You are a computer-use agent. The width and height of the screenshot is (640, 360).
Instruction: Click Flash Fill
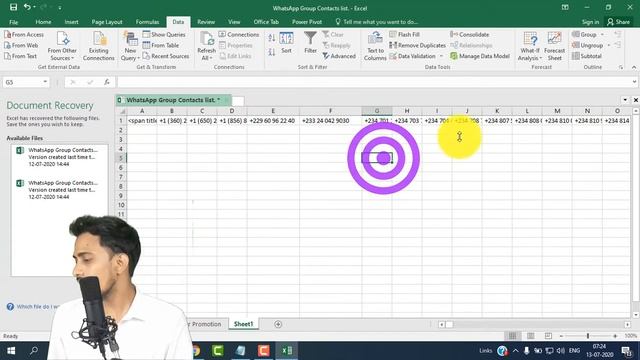click(x=404, y=35)
